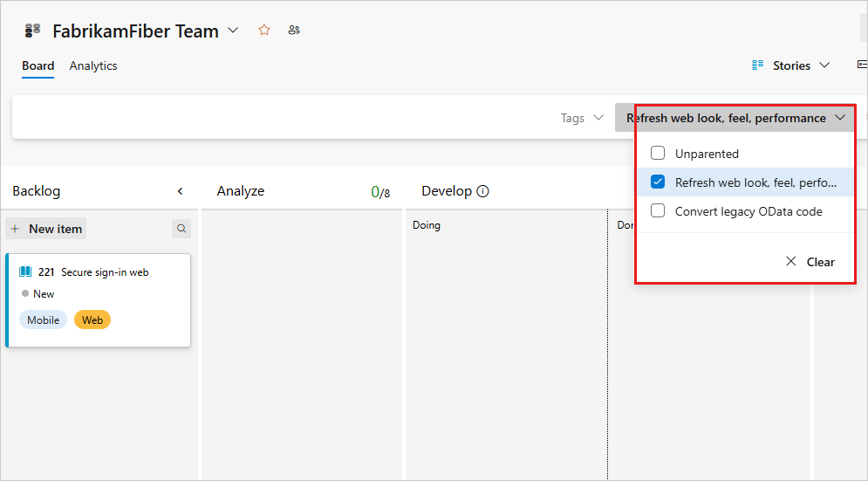This screenshot has width=868, height=481.
Task: Click the Develop column title
Action: pyautogui.click(x=447, y=191)
